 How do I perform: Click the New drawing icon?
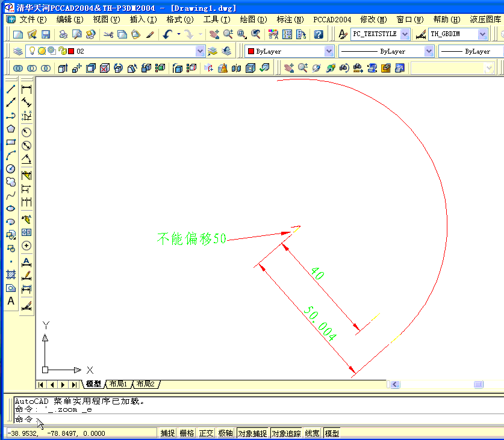click(17, 34)
